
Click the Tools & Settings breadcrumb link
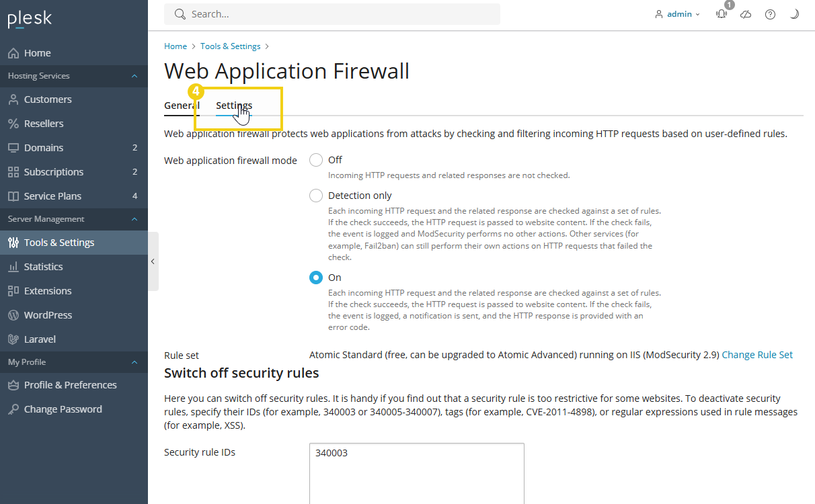pos(231,46)
